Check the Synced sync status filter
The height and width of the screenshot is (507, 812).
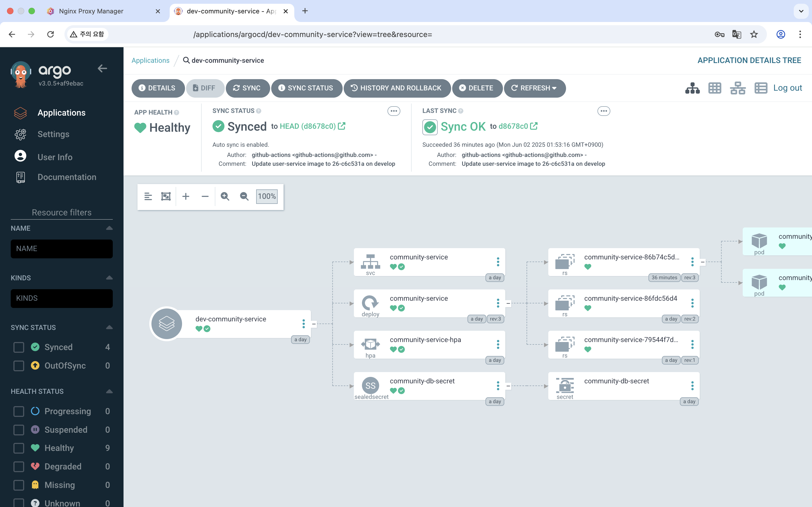(19, 347)
